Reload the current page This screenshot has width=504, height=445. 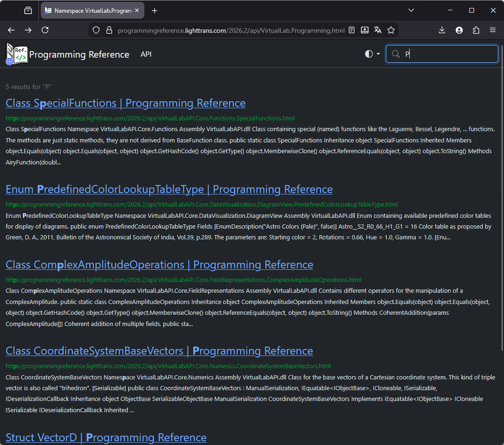(x=45, y=30)
